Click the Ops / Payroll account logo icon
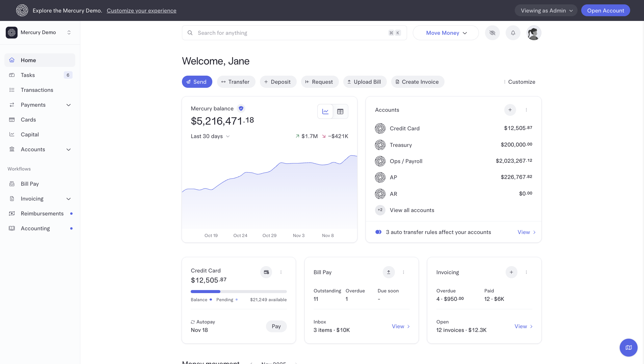 (x=380, y=161)
